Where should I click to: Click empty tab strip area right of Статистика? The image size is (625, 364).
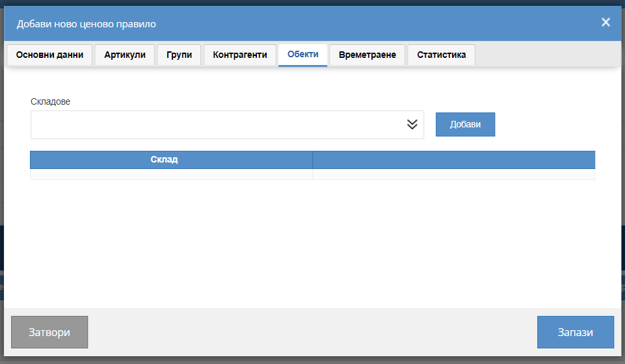click(548, 55)
